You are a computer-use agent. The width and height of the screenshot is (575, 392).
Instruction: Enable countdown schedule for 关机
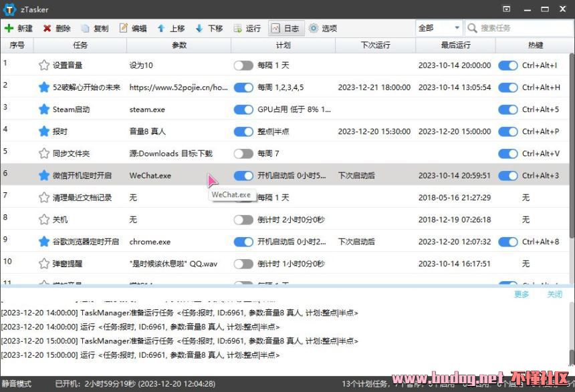tap(243, 220)
